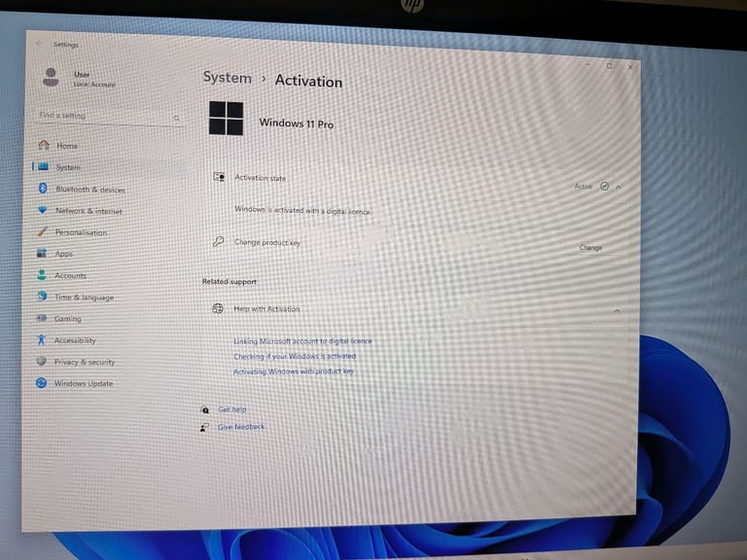
Task: Click the Activation state label
Action: pyautogui.click(x=260, y=178)
